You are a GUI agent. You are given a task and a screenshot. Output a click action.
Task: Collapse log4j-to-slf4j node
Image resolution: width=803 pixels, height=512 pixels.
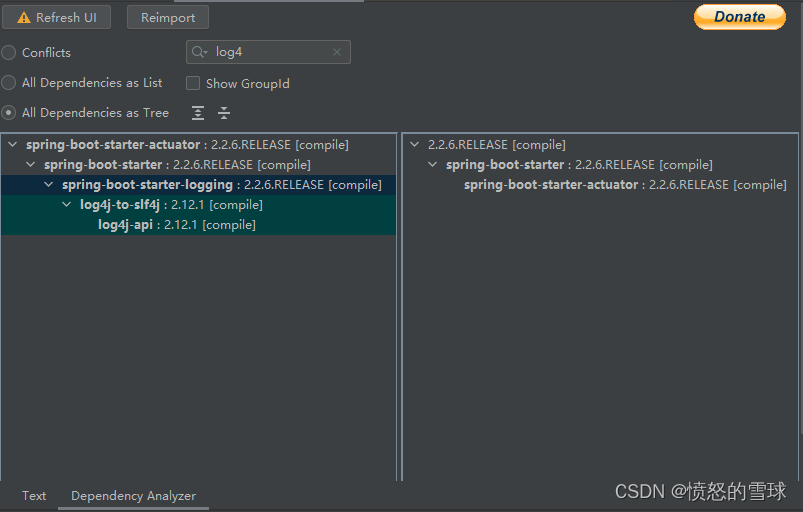coord(67,204)
